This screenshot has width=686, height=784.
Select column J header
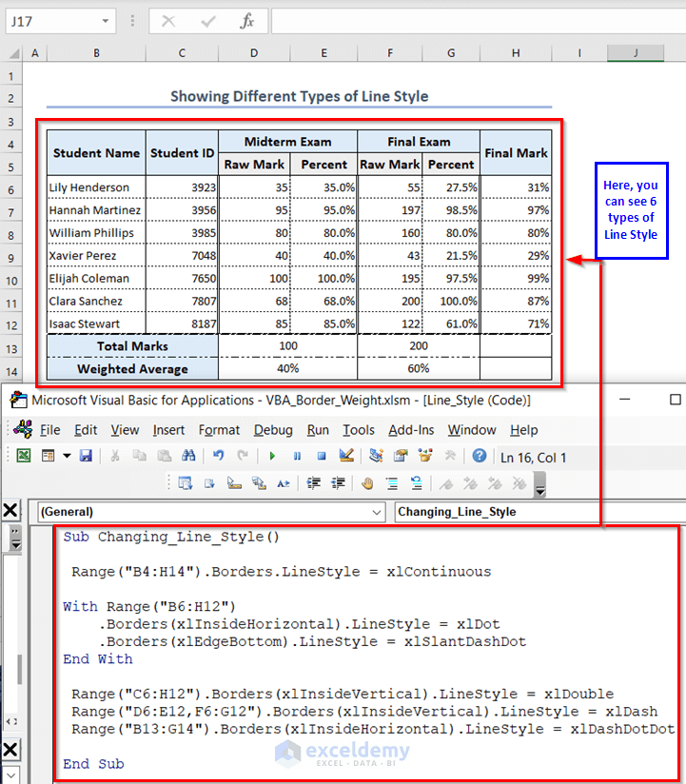(636, 53)
